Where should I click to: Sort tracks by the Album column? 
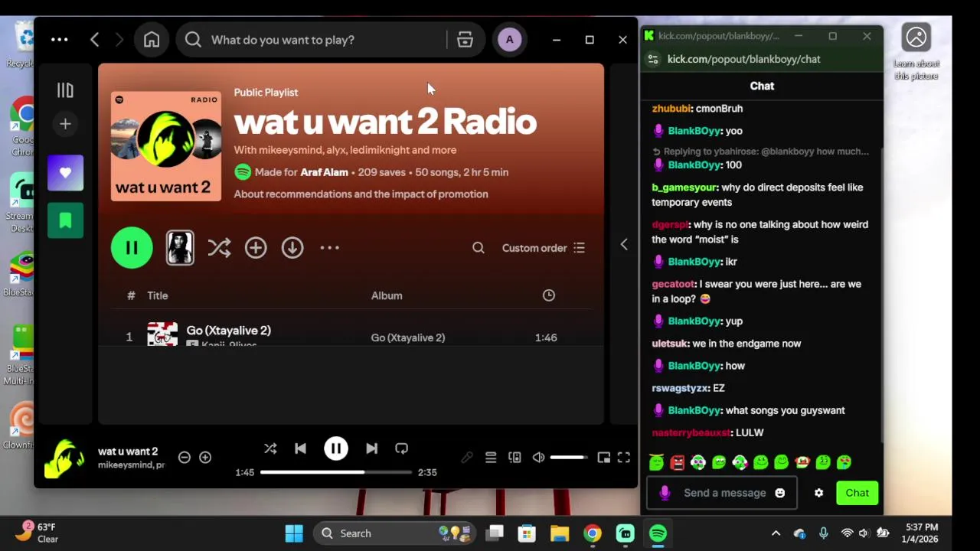pos(387,295)
